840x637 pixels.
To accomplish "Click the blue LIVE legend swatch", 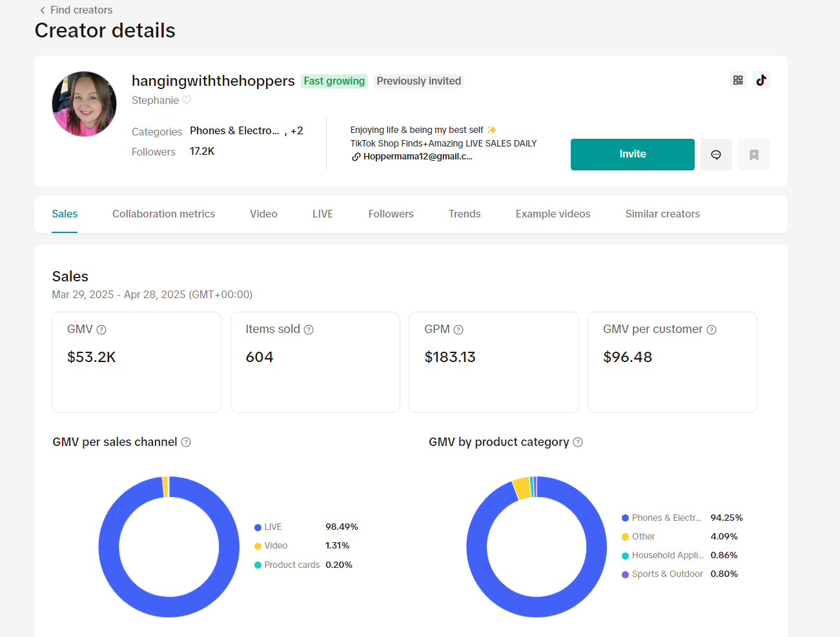I will pyautogui.click(x=258, y=528).
